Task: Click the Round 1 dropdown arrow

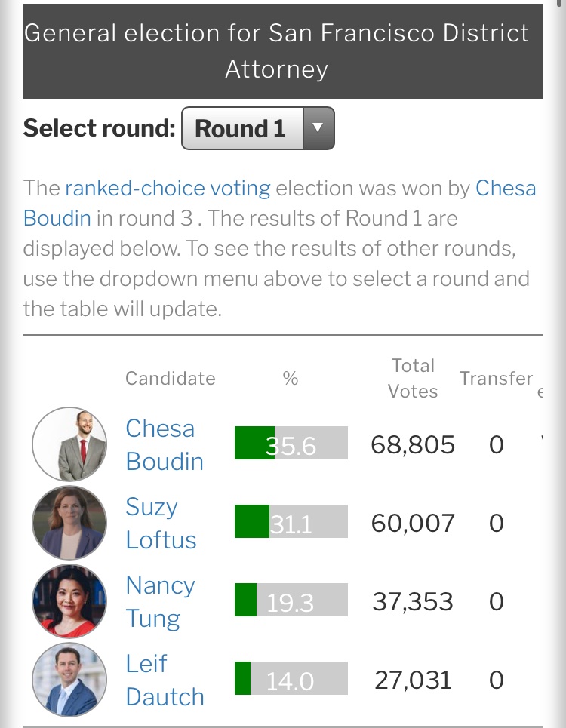Action: [x=318, y=128]
